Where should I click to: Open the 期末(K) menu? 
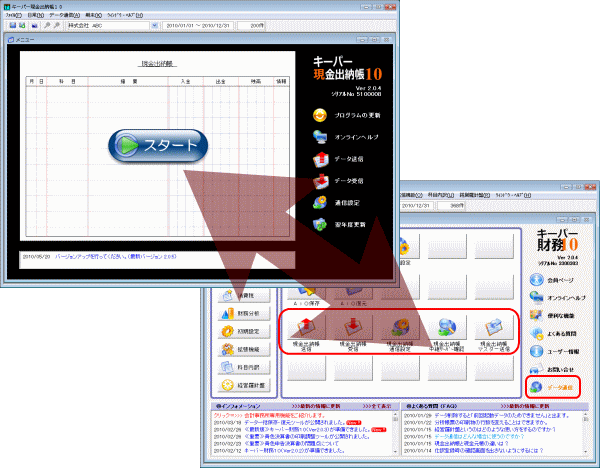pyautogui.click(x=93, y=15)
